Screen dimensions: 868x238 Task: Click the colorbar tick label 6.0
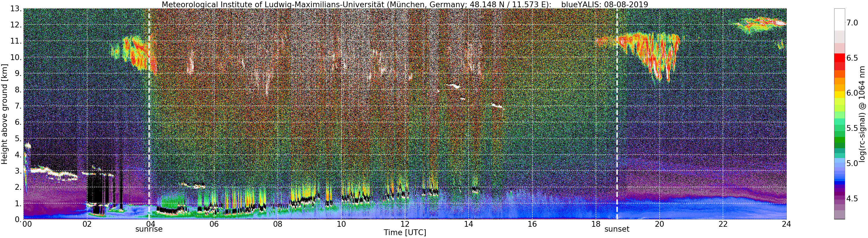coord(852,93)
